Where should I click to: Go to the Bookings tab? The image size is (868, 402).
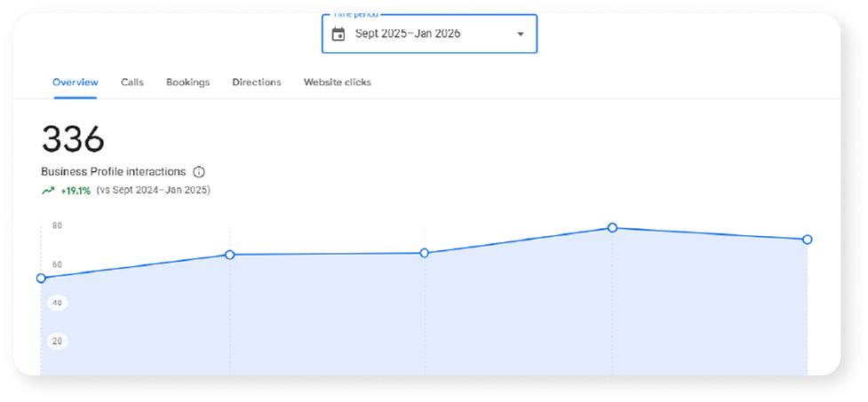188,83
